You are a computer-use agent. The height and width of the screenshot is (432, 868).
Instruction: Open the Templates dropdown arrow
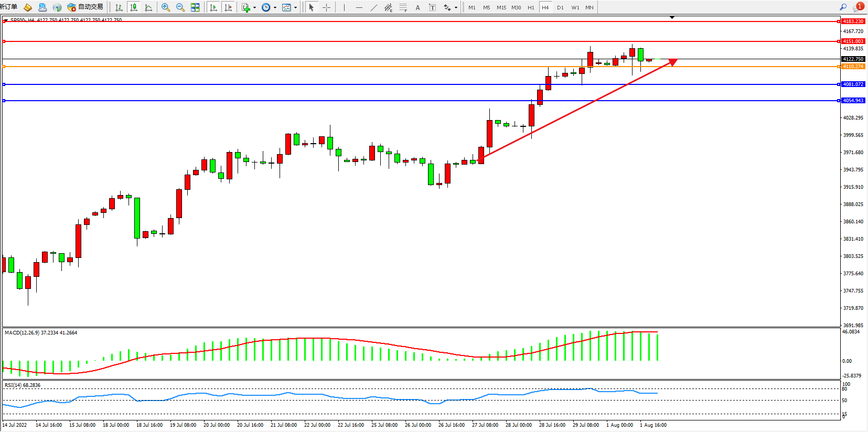[x=295, y=7]
